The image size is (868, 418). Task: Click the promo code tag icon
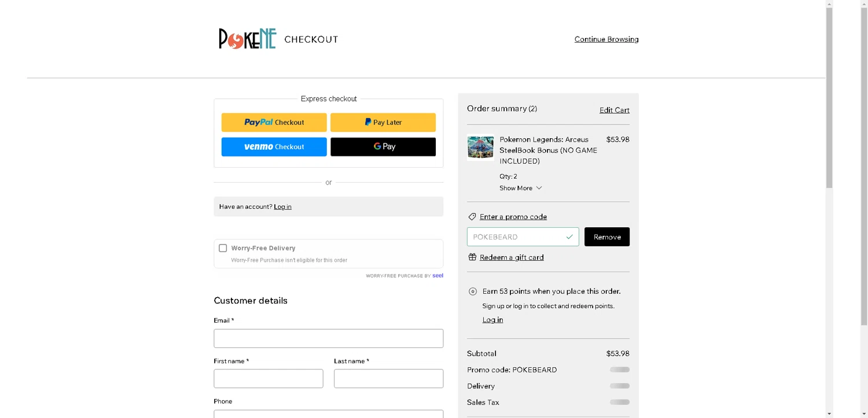pos(472,217)
